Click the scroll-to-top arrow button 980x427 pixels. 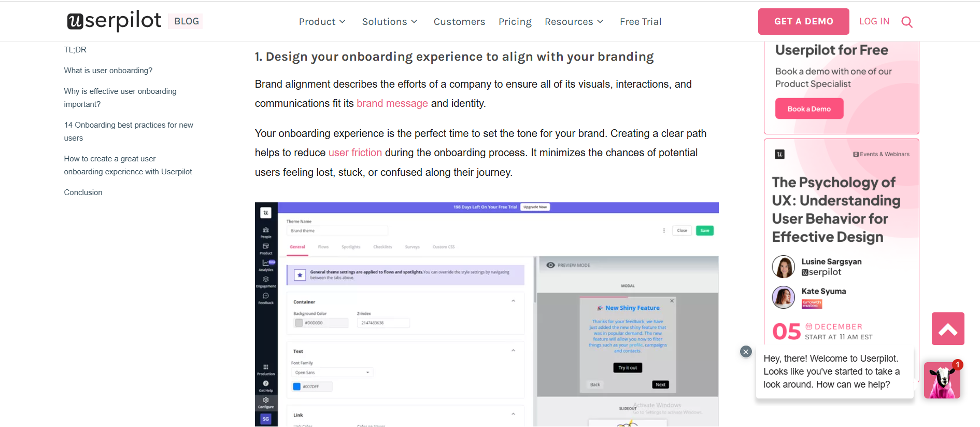[x=948, y=329]
